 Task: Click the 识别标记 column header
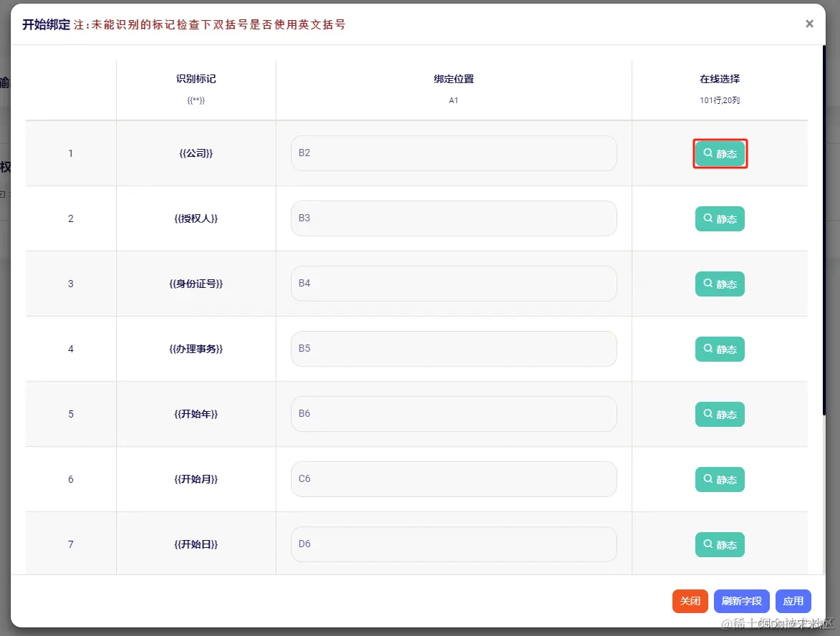coord(196,79)
